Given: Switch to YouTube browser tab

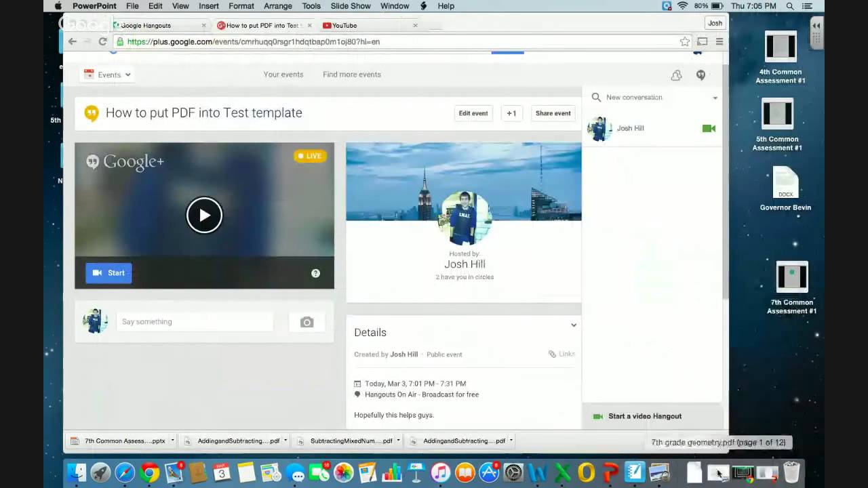Looking at the screenshot, I should 370,25.
